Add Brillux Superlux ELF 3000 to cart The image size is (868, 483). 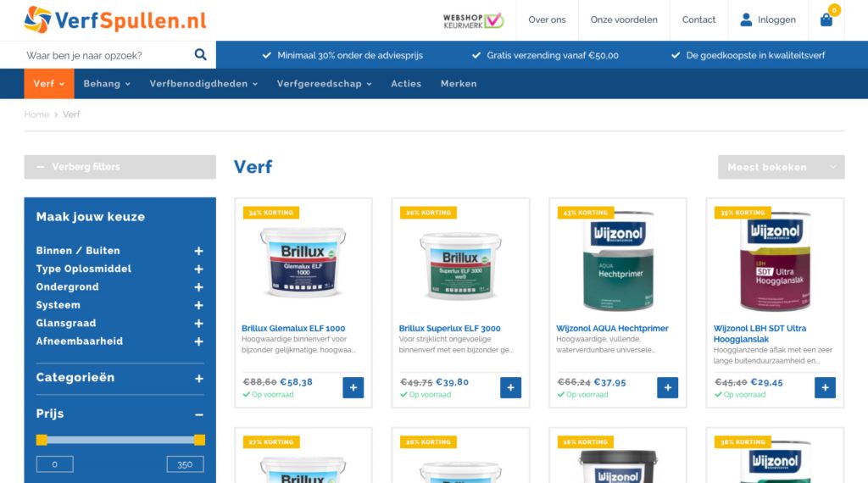point(510,387)
